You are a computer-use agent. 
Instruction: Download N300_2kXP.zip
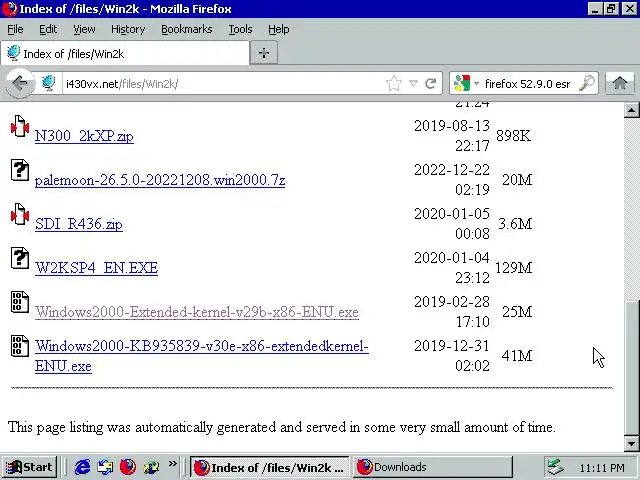click(84, 136)
